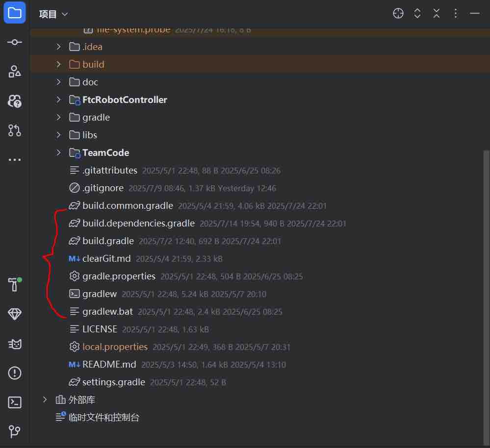This screenshot has width=490, height=448.
Task: Open the 项目 view dropdown
Action: point(53,14)
